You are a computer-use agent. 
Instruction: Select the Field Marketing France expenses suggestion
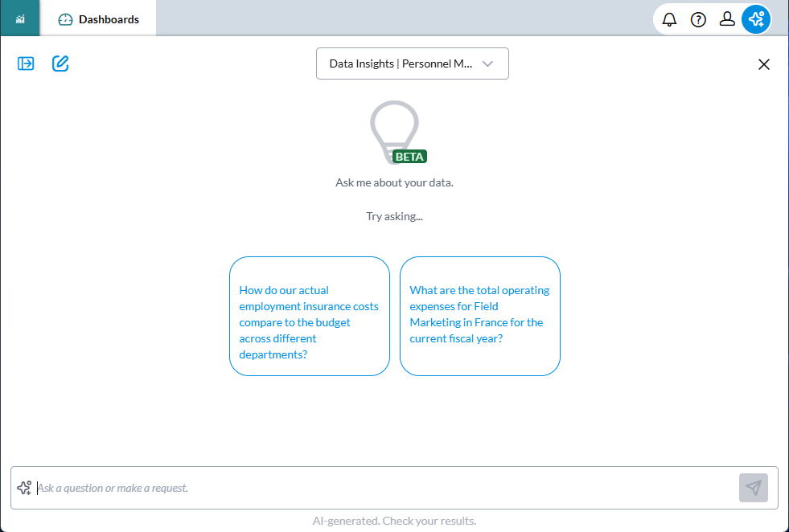pos(480,316)
